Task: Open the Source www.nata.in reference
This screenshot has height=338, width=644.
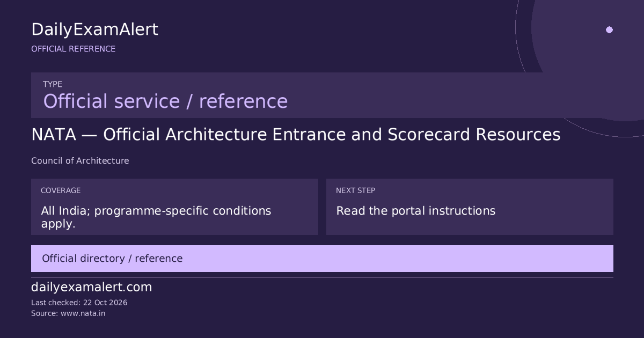Action: coord(68,313)
